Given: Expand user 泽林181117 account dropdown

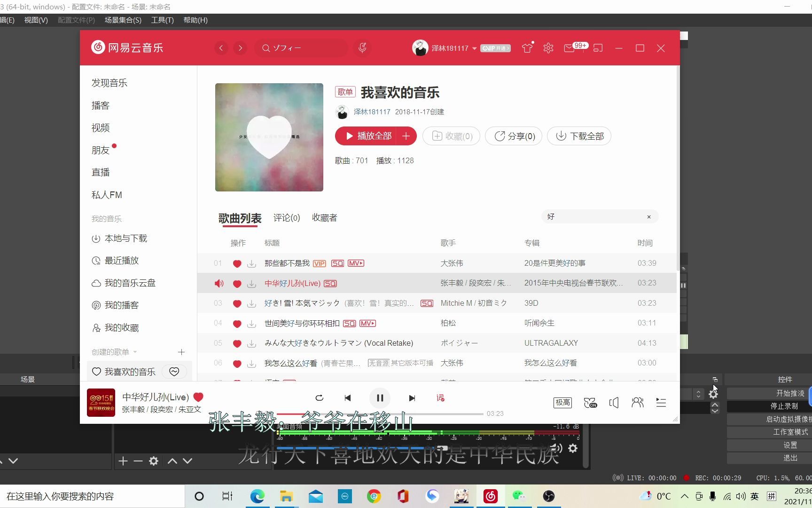Looking at the screenshot, I should 475,48.
